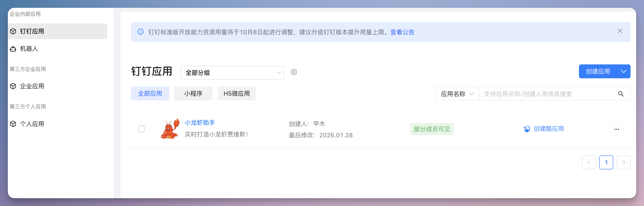Open the more options menu for 小龙虾助手

click(616, 129)
